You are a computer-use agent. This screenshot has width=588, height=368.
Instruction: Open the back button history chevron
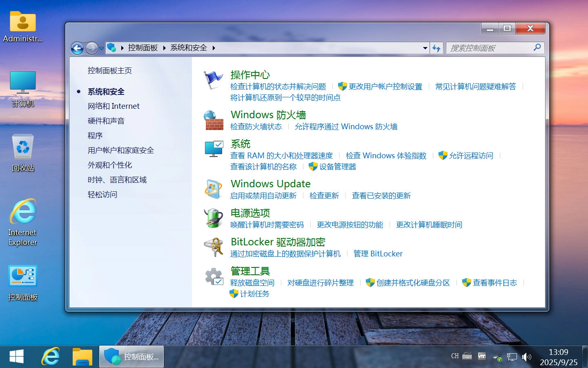tap(101, 48)
